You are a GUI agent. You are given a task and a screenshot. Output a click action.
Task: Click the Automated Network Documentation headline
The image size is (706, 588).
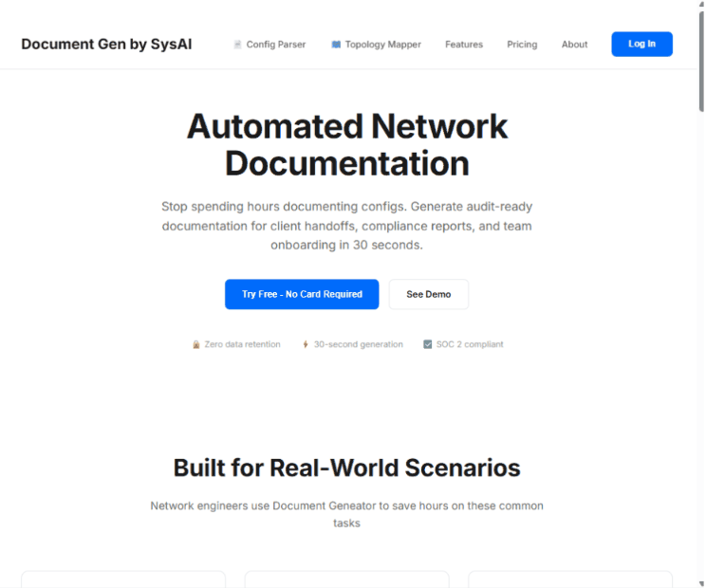[x=347, y=145]
